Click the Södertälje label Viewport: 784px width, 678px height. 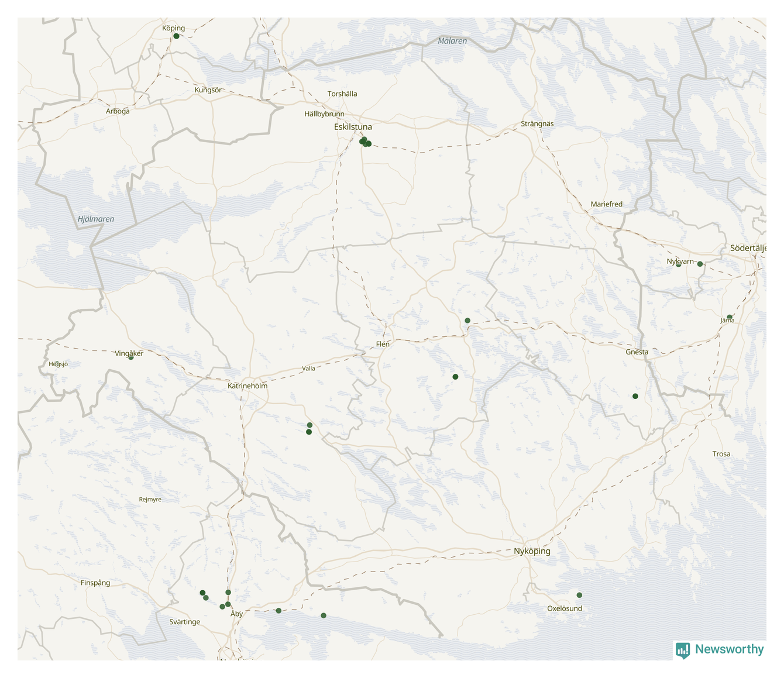(748, 249)
